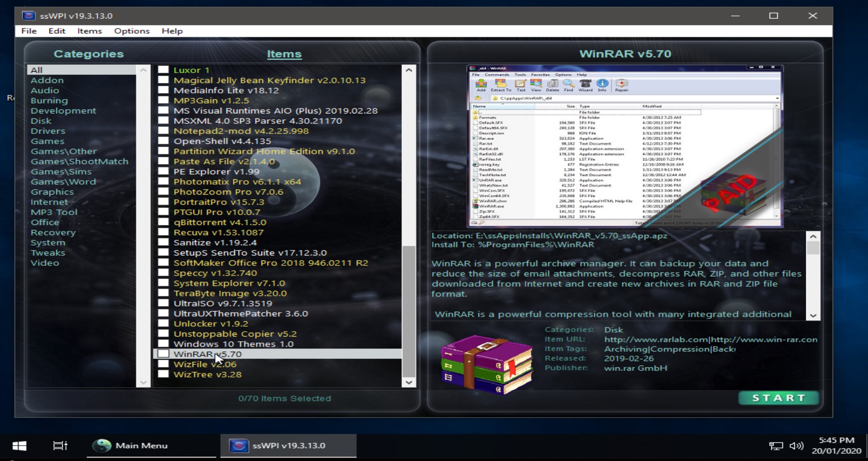Open the Help menu
868x461 pixels.
pos(172,31)
